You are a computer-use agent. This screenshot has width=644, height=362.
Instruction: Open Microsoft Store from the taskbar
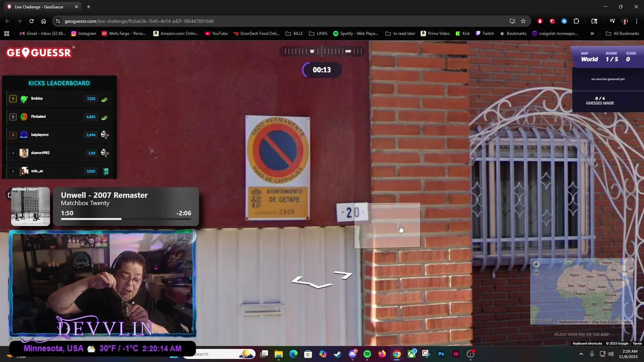(x=308, y=354)
